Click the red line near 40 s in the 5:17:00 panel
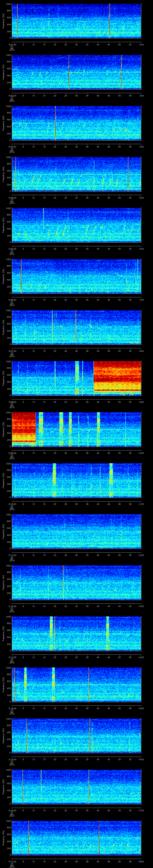Screen dimensions: 153x868 99,838
